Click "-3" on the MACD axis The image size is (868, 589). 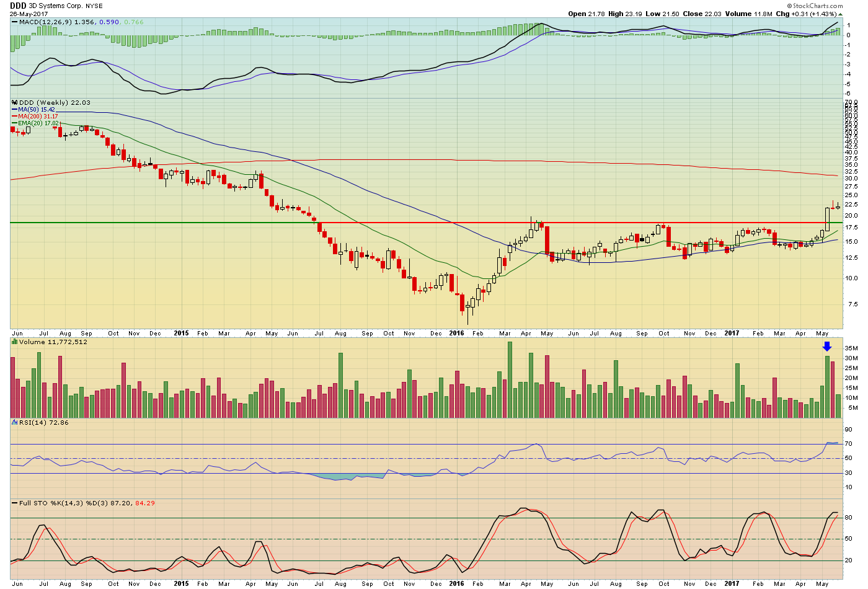coord(848,64)
